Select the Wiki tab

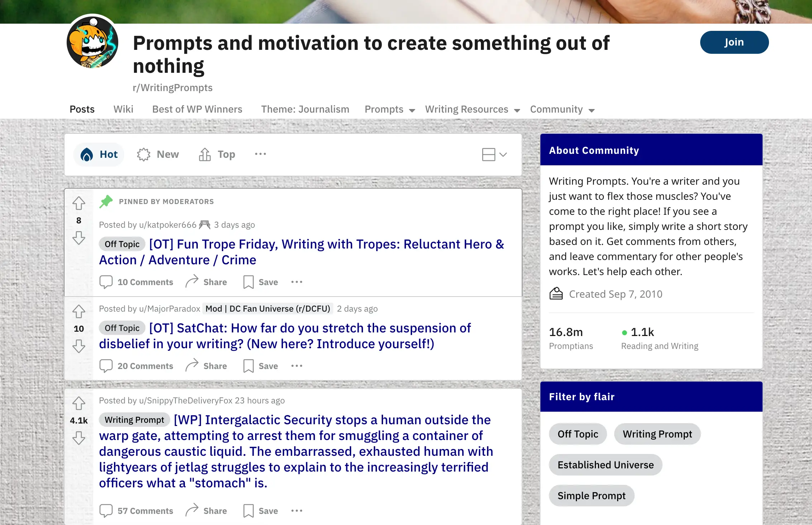coord(123,109)
